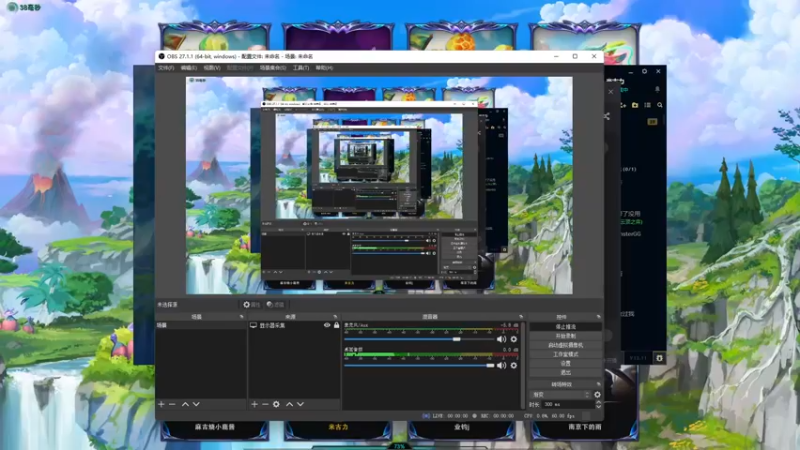This screenshot has width=800, height=450.
Task: Open the 桌面音频 audio settings gear
Action: (x=514, y=365)
